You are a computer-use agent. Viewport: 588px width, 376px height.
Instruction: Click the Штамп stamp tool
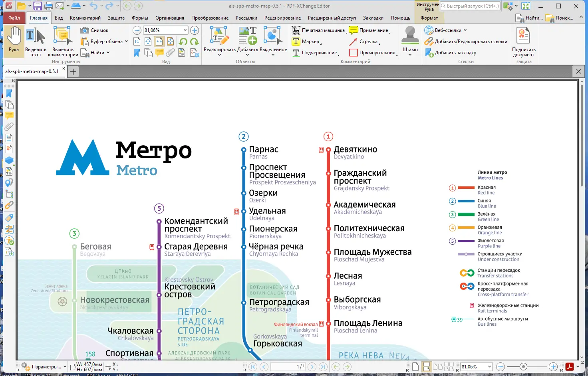pos(410,42)
